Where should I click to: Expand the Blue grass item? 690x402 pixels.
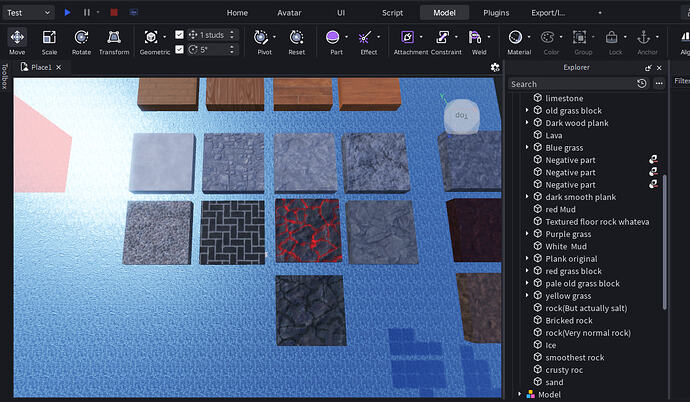tap(527, 147)
